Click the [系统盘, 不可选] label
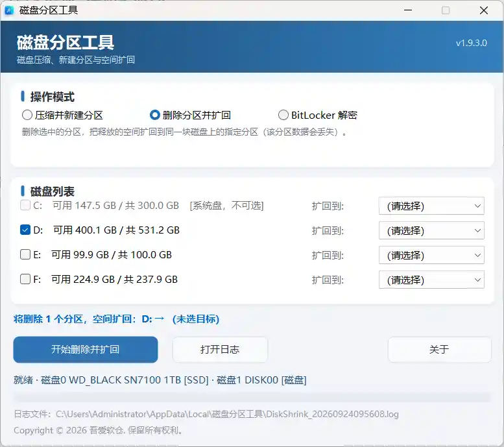Screen dimensions: 504x447 tap(226, 206)
